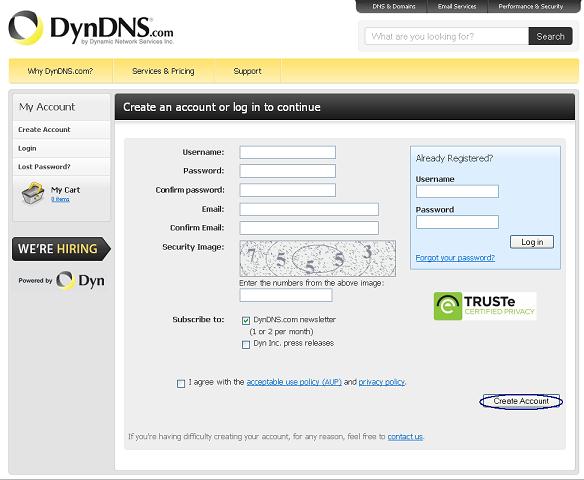Select Login in My Account sidebar
This screenshot has width=584, height=480.
(x=61, y=148)
